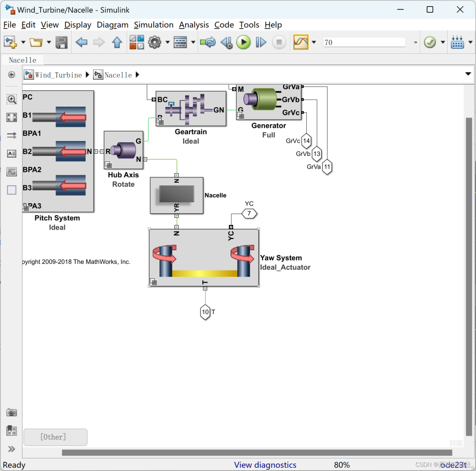Open the Edit menu

(28, 25)
